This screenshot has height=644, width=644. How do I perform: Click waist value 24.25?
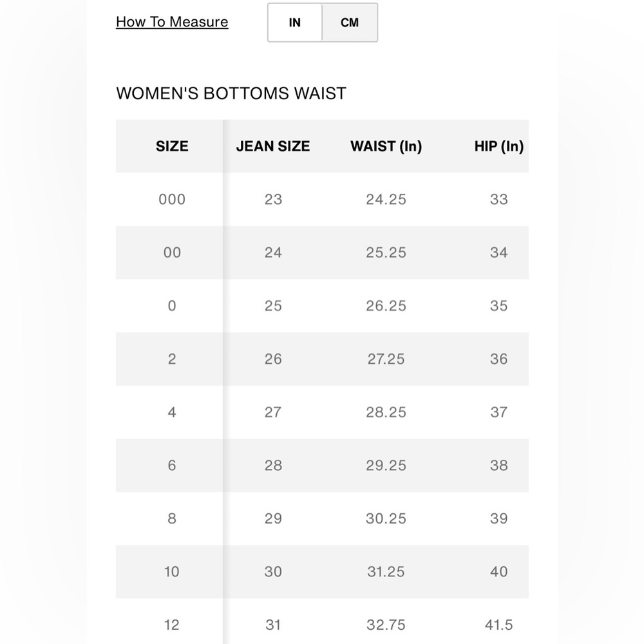[x=386, y=199]
